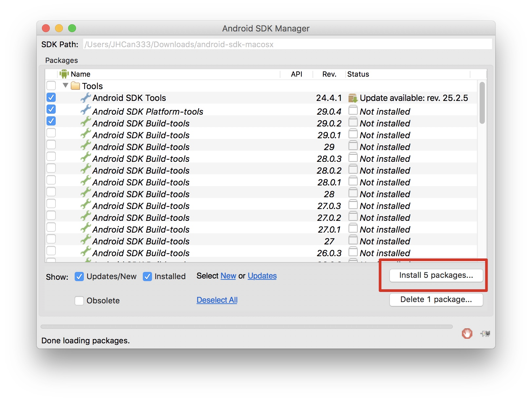
Task: Click wrench icon for Build-tools 26.0.3
Action: [x=85, y=252]
